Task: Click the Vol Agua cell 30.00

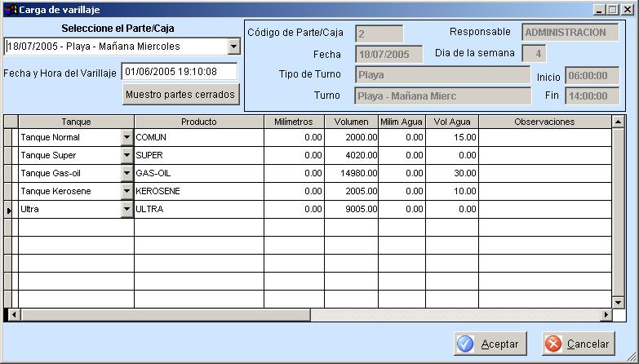Action: click(452, 174)
